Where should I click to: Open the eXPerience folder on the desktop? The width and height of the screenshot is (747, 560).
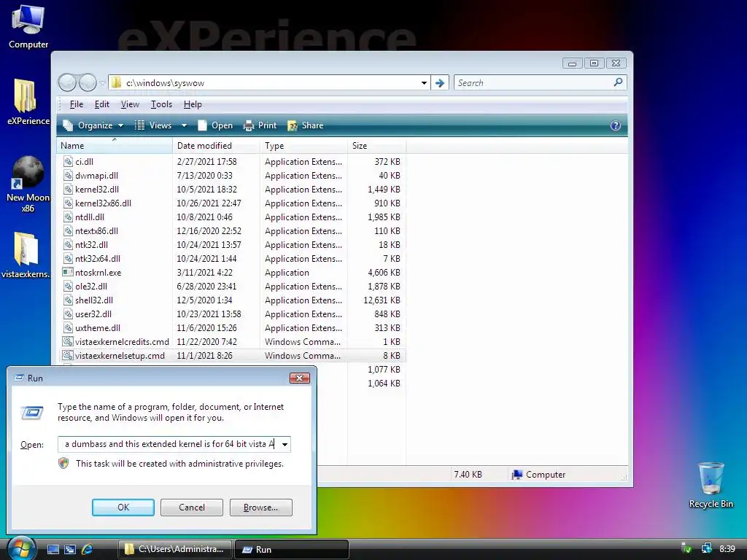(x=27, y=102)
